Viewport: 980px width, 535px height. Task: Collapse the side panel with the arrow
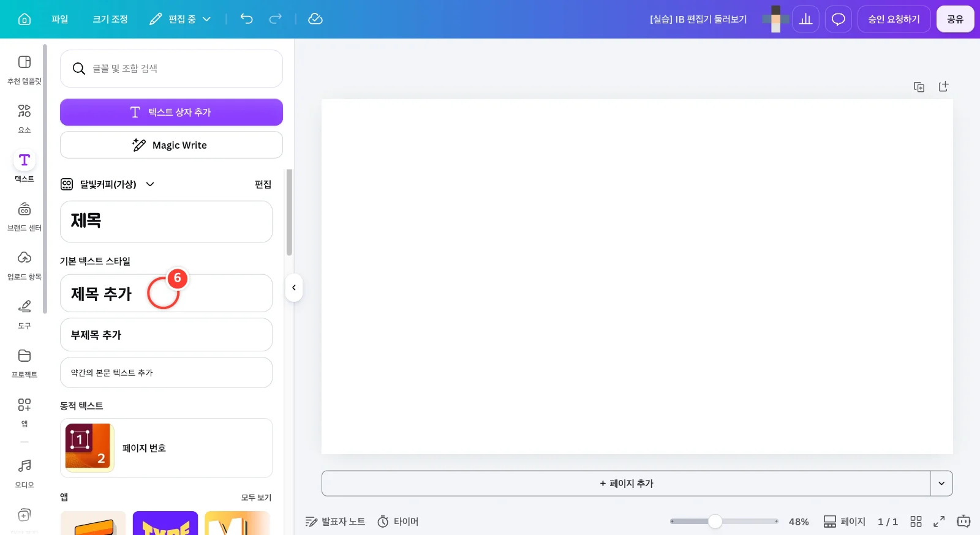[x=294, y=288]
